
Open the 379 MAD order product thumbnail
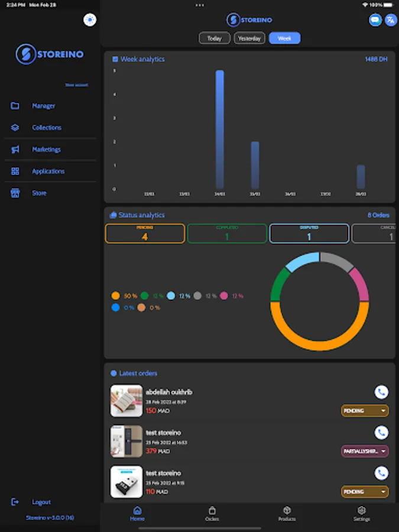coord(126,441)
